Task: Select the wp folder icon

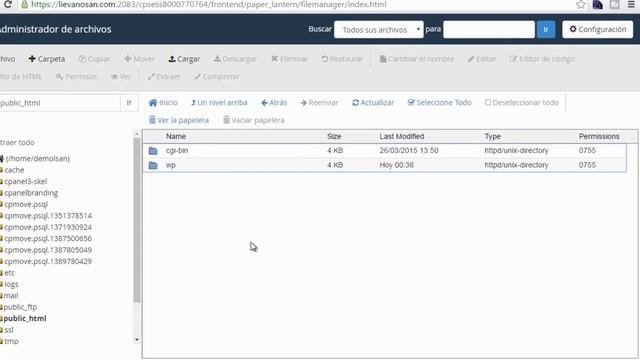Action: click(x=153, y=165)
